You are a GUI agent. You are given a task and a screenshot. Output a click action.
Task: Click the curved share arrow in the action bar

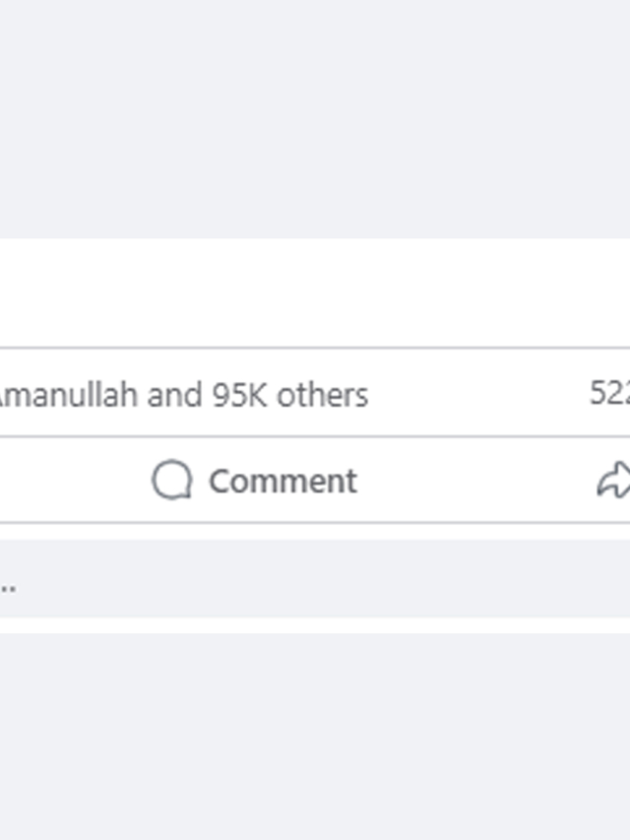tap(614, 480)
